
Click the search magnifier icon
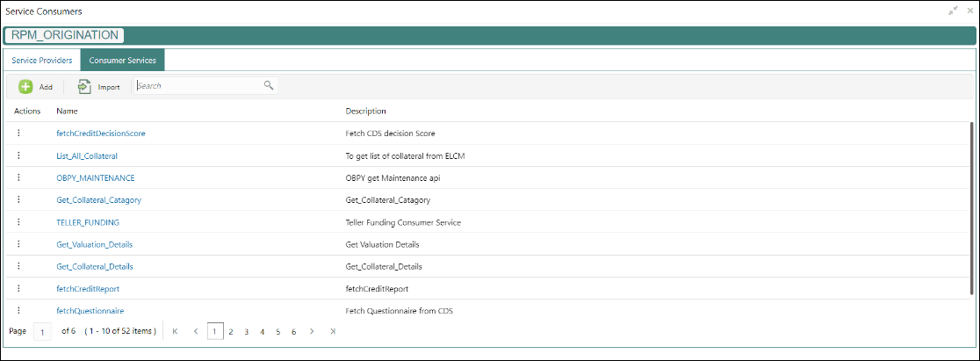click(269, 85)
